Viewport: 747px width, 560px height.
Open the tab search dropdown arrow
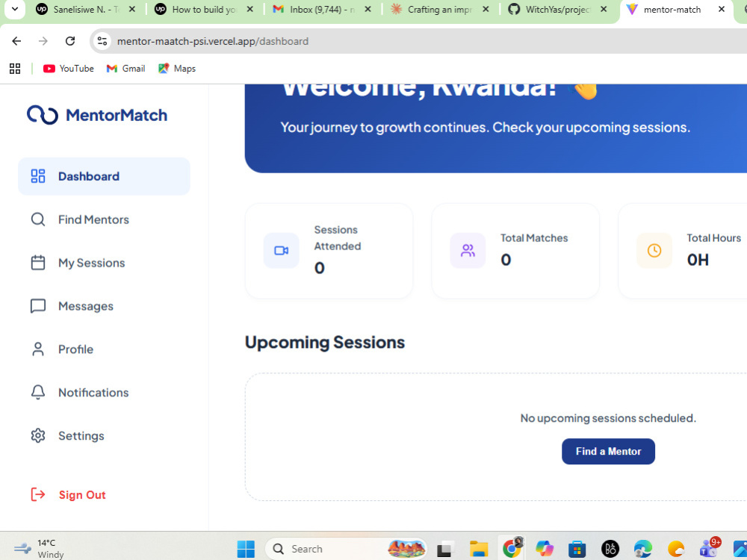(x=15, y=9)
